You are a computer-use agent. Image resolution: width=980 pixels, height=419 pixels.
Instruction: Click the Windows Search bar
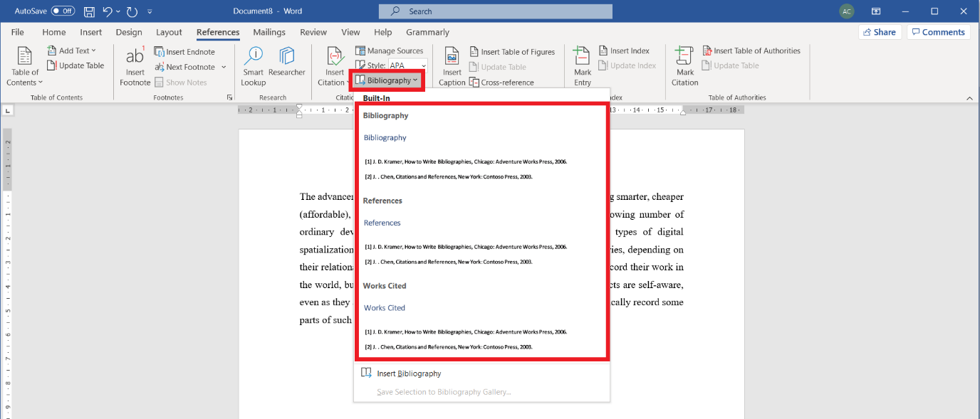coord(495,11)
